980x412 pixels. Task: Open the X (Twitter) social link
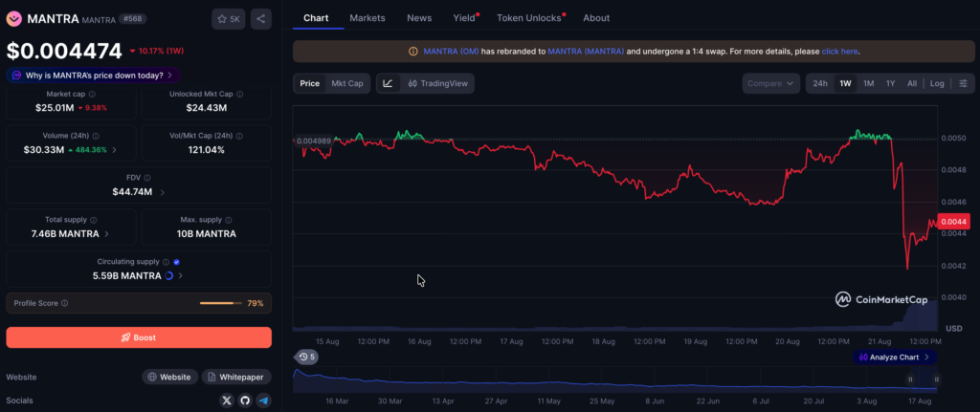(227, 401)
